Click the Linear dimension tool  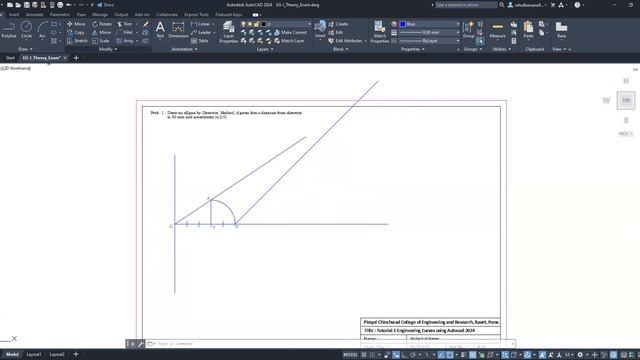pyautogui.click(x=200, y=24)
